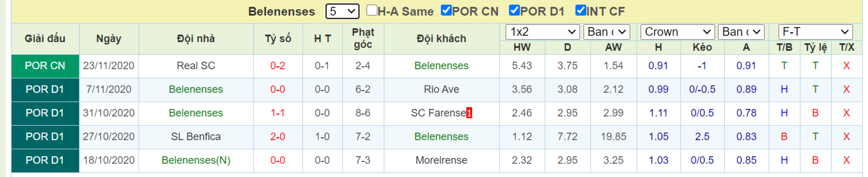Open the match count dropdown showing 5
This screenshot has width=868, height=177.
click(342, 11)
